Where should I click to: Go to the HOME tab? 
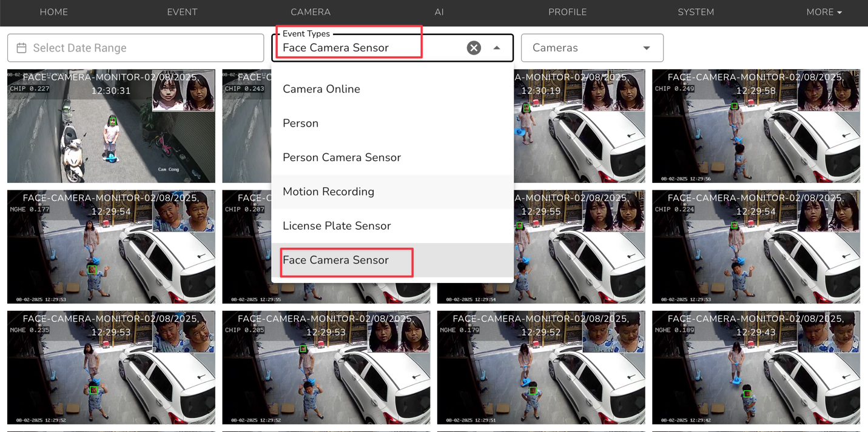click(53, 12)
